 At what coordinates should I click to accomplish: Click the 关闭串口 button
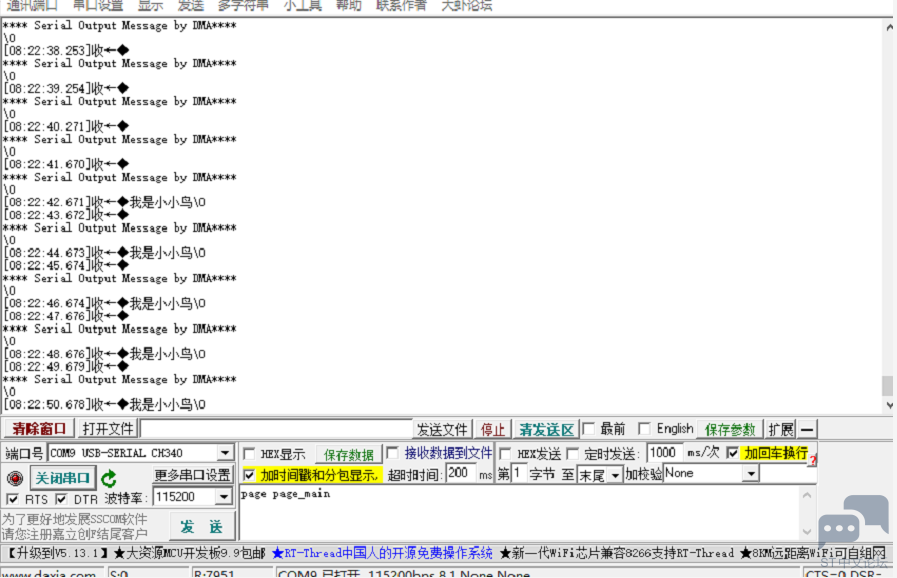click(62, 478)
